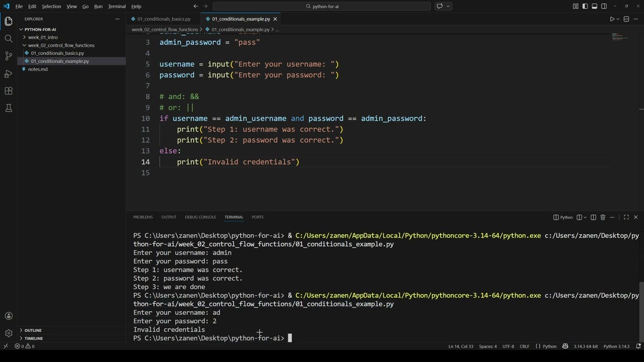Open the Terminal menu
Viewport: 644px width, 362px height.
pos(117,6)
